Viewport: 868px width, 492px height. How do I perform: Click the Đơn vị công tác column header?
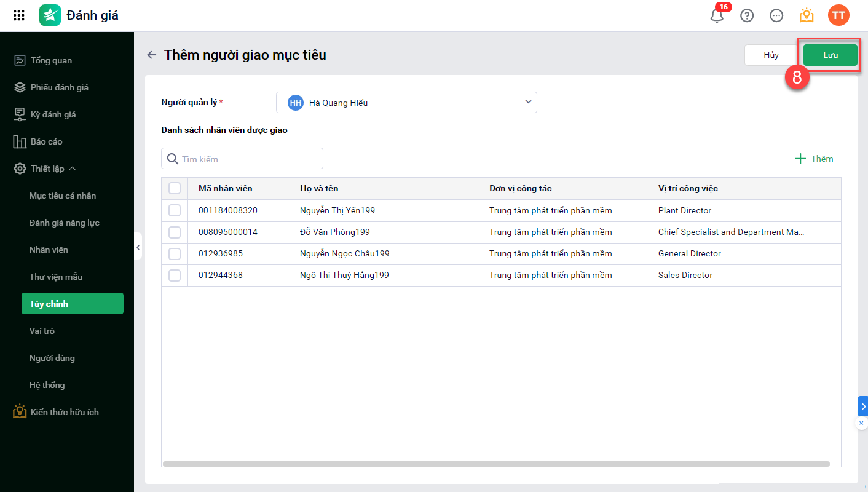click(521, 188)
